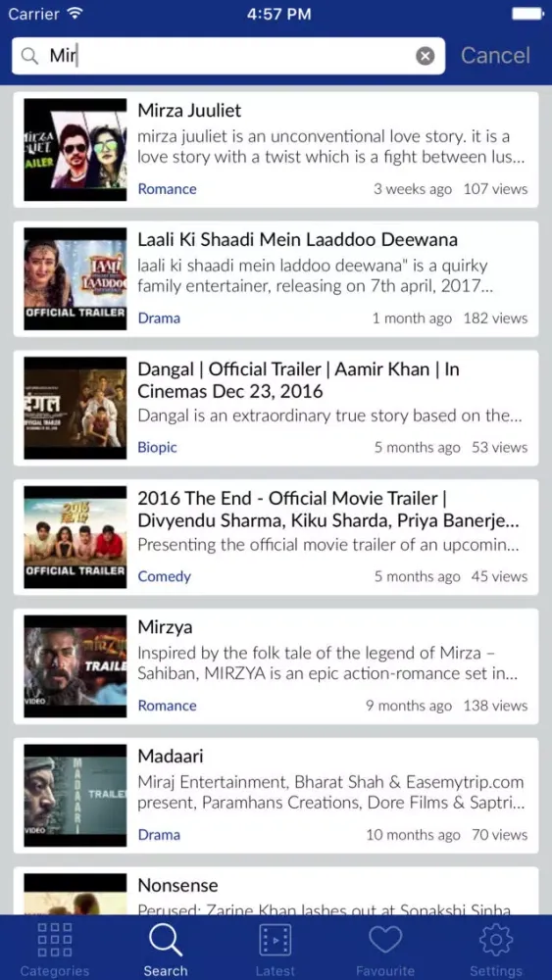Open Laali Ki Shaadi trailer thumbnail
This screenshot has width=552, height=980.
(x=75, y=278)
